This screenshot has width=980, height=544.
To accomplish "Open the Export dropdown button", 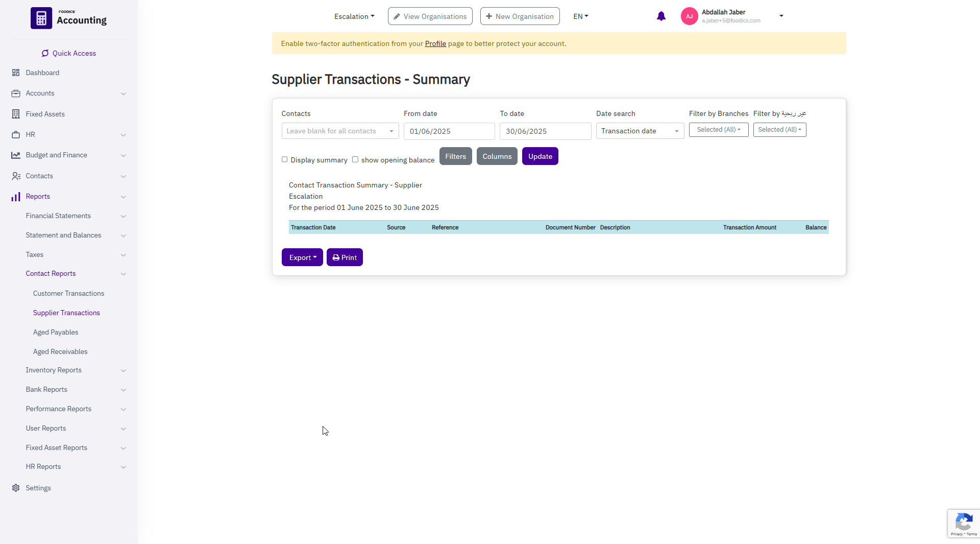I will (x=302, y=257).
